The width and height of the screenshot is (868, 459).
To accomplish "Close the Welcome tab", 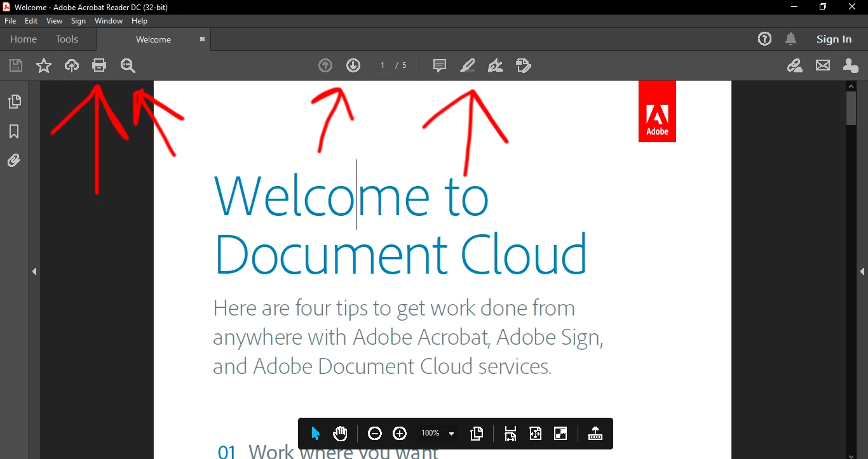I will point(202,39).
